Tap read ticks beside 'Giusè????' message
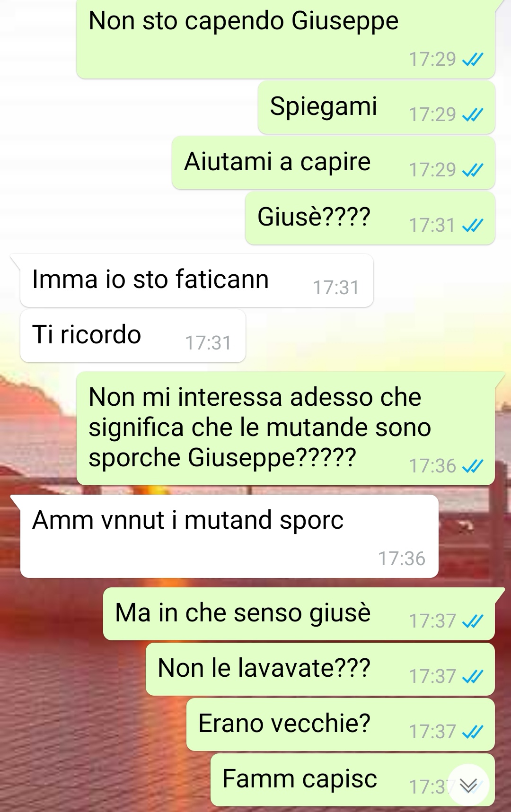The width and height of the screenshot is (511, 812). click(x=472, y=226)
